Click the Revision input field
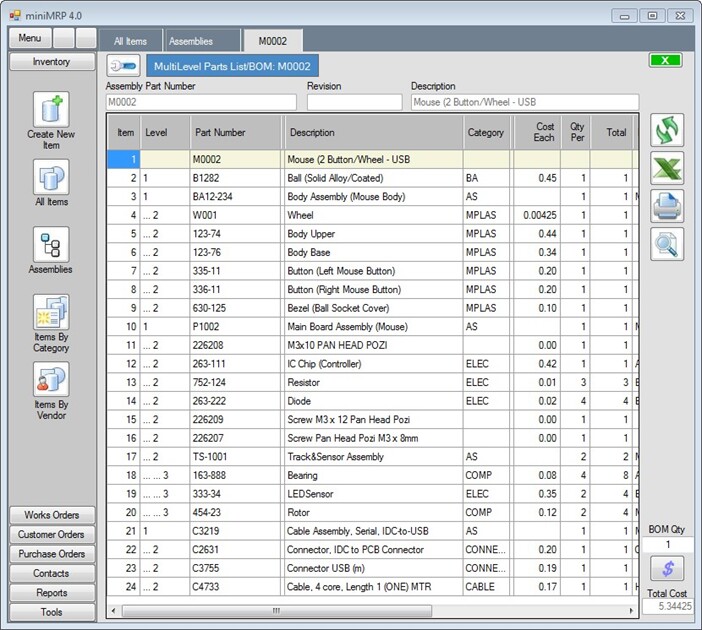The height and width of the screenshot is (630, 702). [x=354, y=102]
